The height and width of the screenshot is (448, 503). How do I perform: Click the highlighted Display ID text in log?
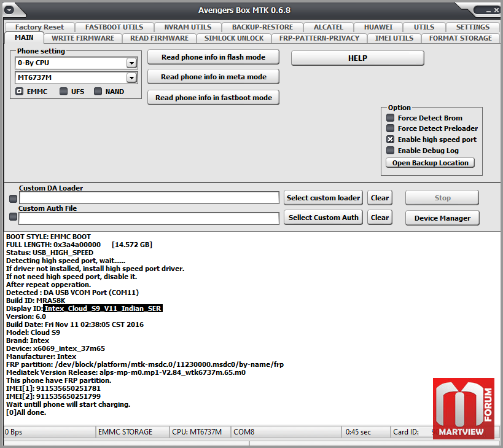[x=103, y=308]
